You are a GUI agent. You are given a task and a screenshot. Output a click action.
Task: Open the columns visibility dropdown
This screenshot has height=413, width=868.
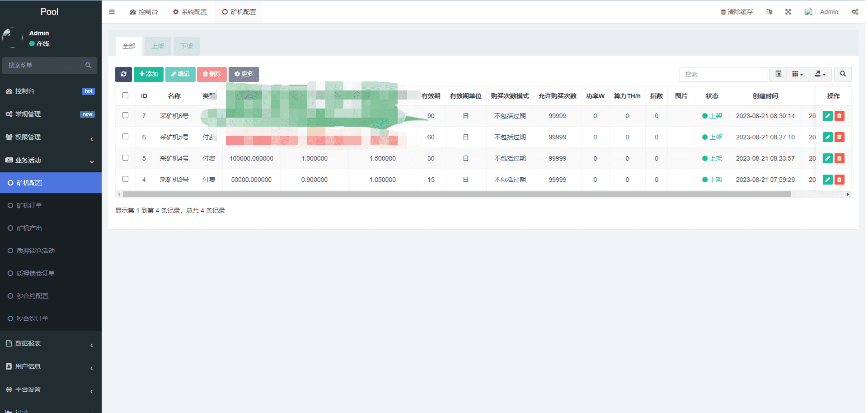coord(798,74)
